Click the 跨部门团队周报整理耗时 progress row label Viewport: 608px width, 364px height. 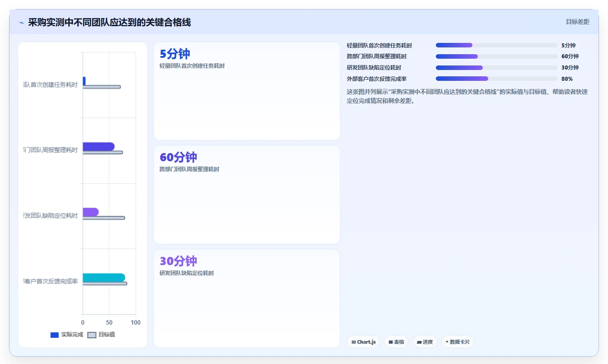[x=377, y=56]
